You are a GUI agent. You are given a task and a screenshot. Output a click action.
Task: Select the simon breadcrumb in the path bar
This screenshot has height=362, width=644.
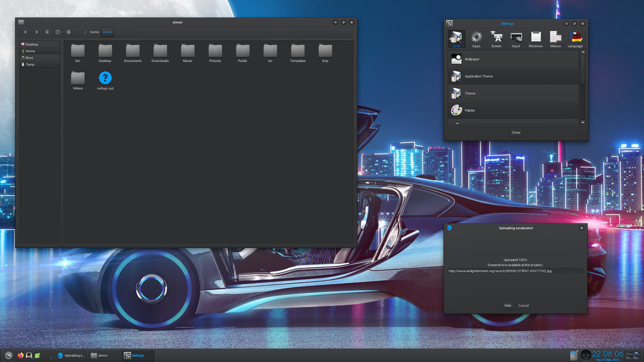(x=107, y=32)
